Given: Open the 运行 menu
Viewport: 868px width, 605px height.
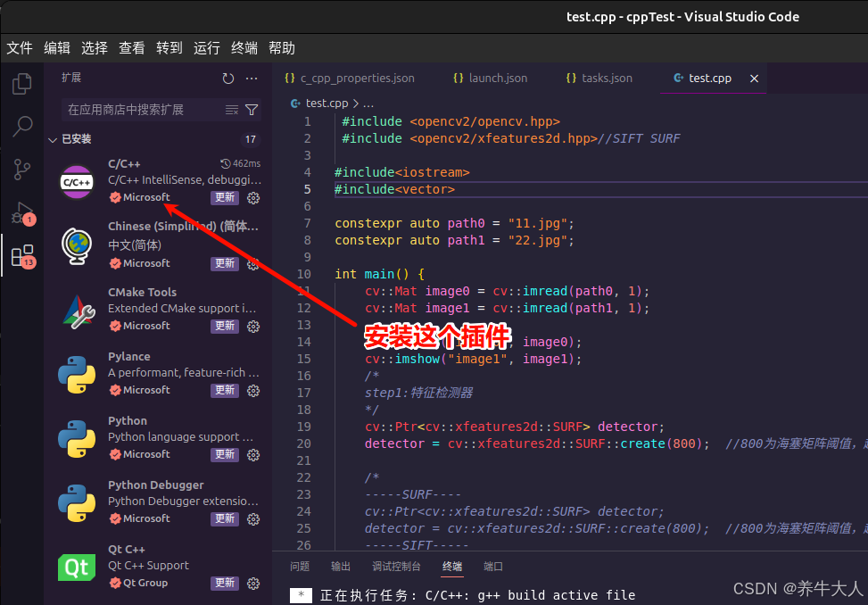Looking at the screenshot, I should click(206, 48).
